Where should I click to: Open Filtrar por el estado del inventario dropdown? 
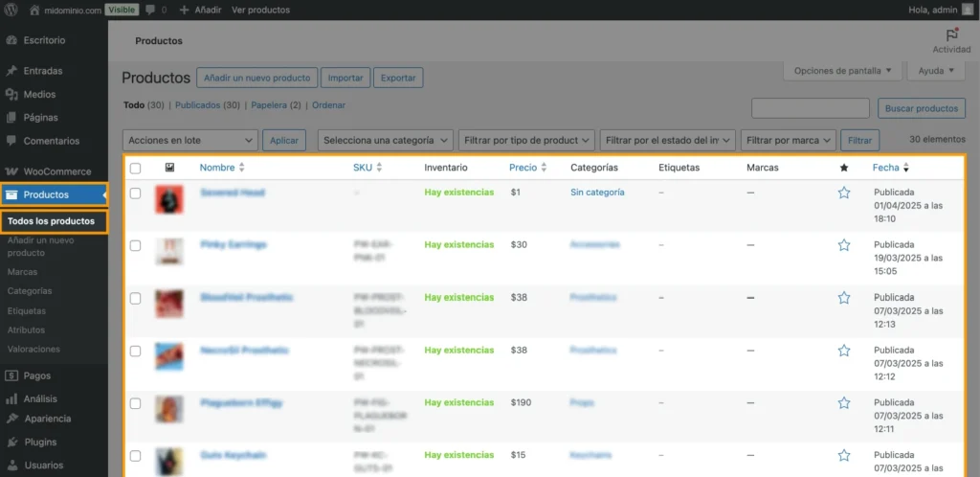pyautogui.click(x=667, y=141)
